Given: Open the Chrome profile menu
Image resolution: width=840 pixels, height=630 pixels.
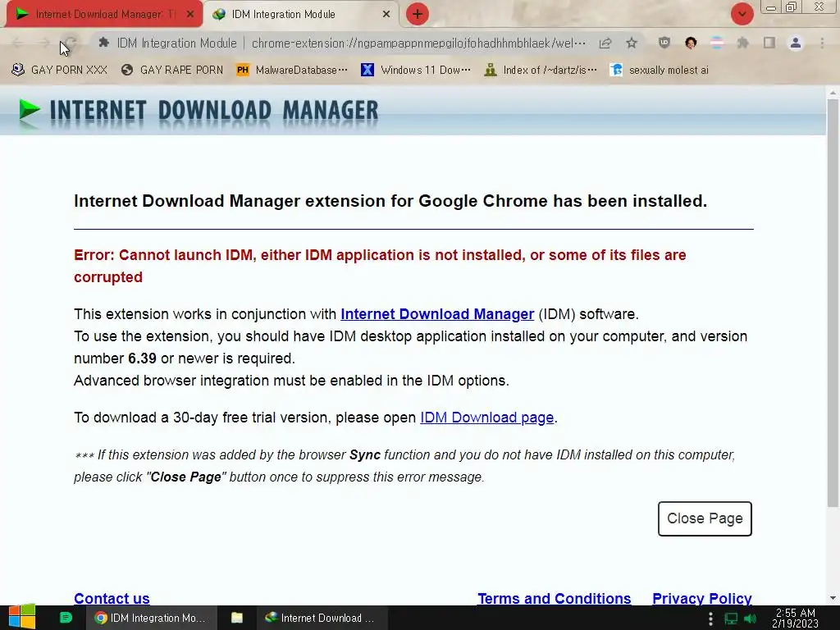Looking at the screenshot, I should pyautogui.click(x=796, y=43).
